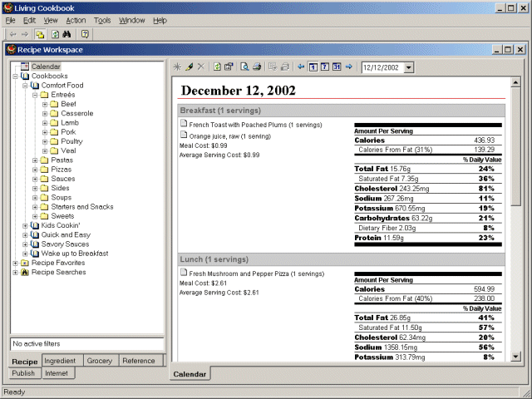Open the Tools menu
Image resolution: width=532 pixels, height=399 pixels.
pyautogui.click(x=102, y=20)
